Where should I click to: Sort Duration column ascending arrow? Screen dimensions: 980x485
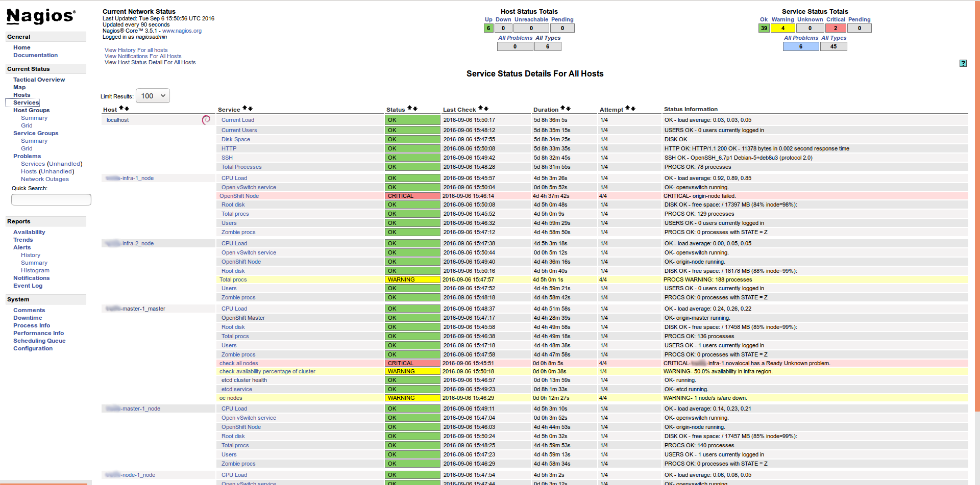click(563, 108)
